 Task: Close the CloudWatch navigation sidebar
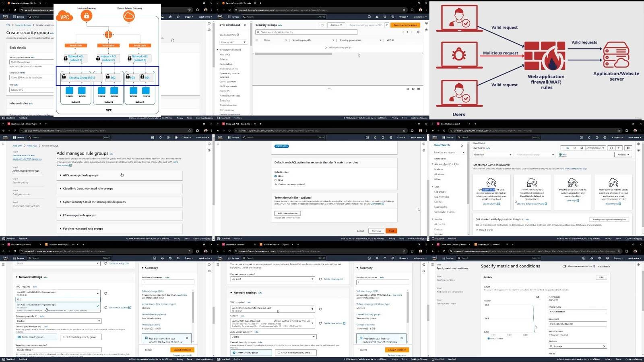click(x=462, y=145)
